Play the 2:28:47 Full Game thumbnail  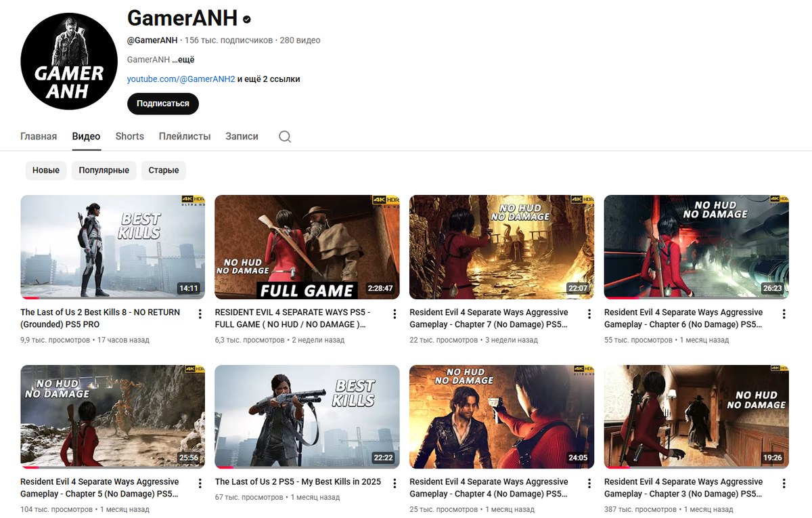click(x=307, y=247)
